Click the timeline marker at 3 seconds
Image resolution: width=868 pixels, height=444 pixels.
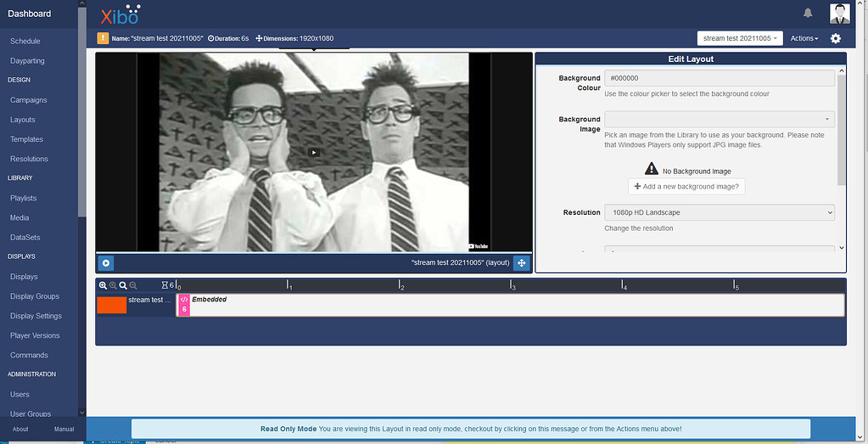pyautogui.click(x=512, y=285)
